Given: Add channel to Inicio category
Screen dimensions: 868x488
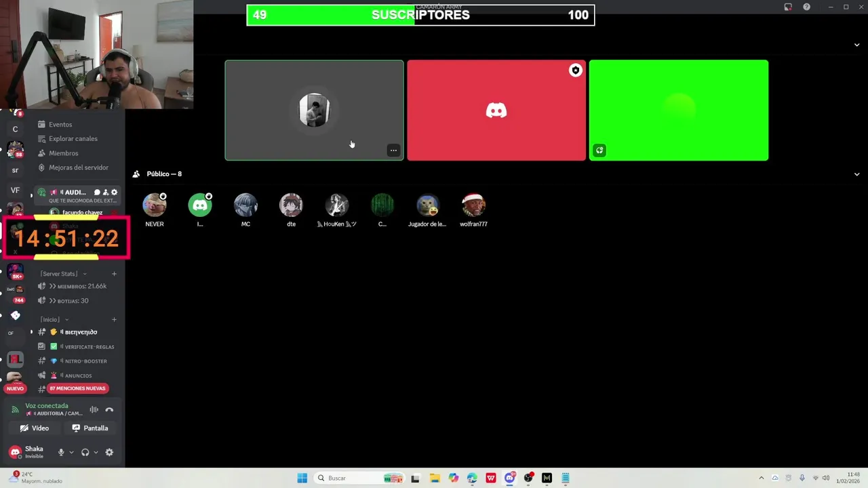Looking at the screenshot, I should (114, 320).
